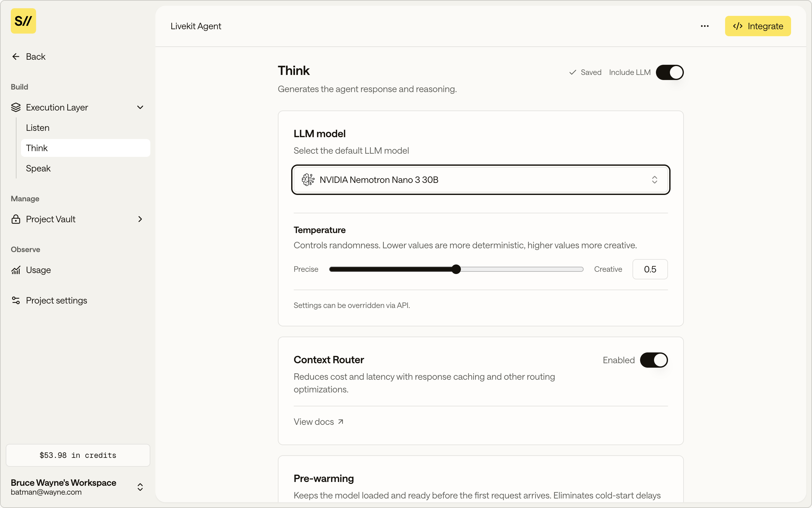Open the Usage page
The height and width of the screenshot is (508, 812).
click(x=78, y=270)
